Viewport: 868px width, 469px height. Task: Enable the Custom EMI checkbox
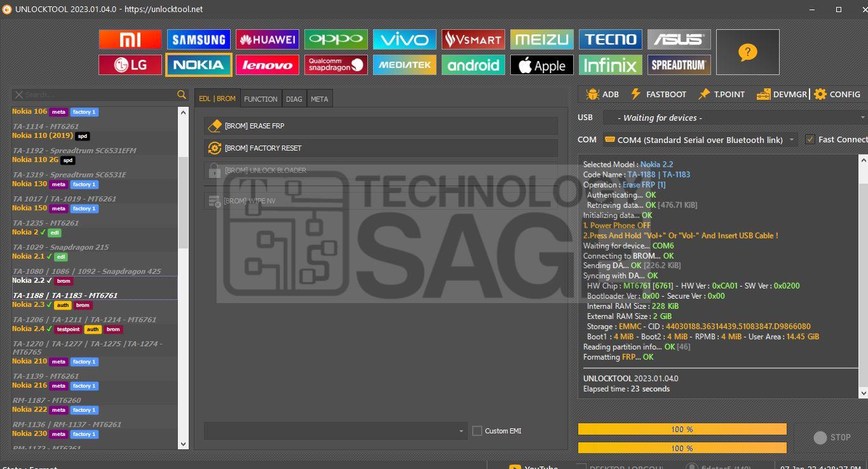pos(477,431)
